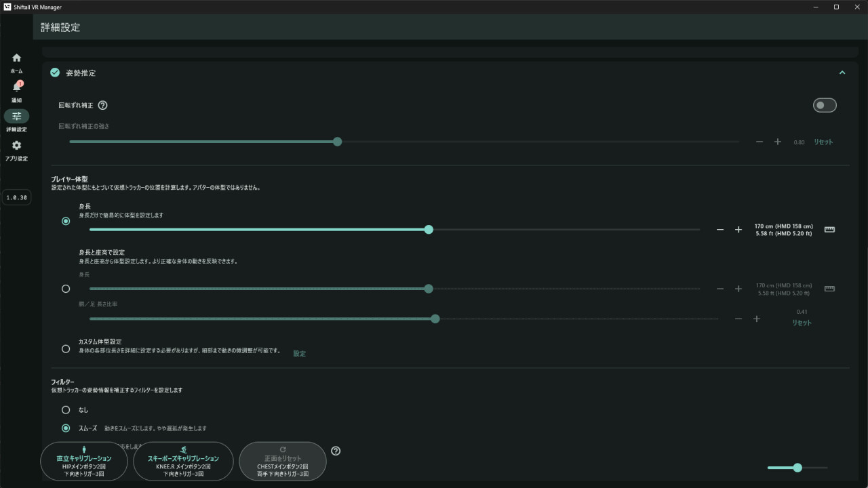
Task: Open the 設定 link for custom body
Action: click(299, 354)
